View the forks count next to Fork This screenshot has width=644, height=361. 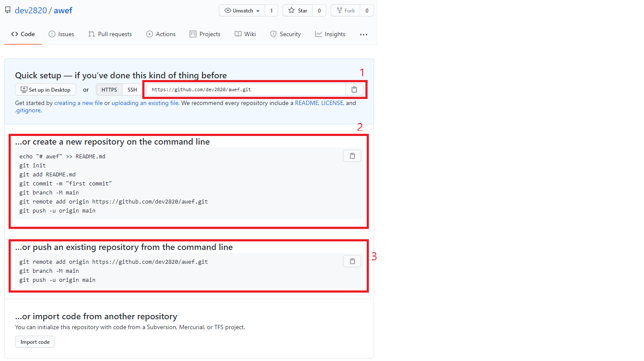pyautogui.click(x=367, y=10)
